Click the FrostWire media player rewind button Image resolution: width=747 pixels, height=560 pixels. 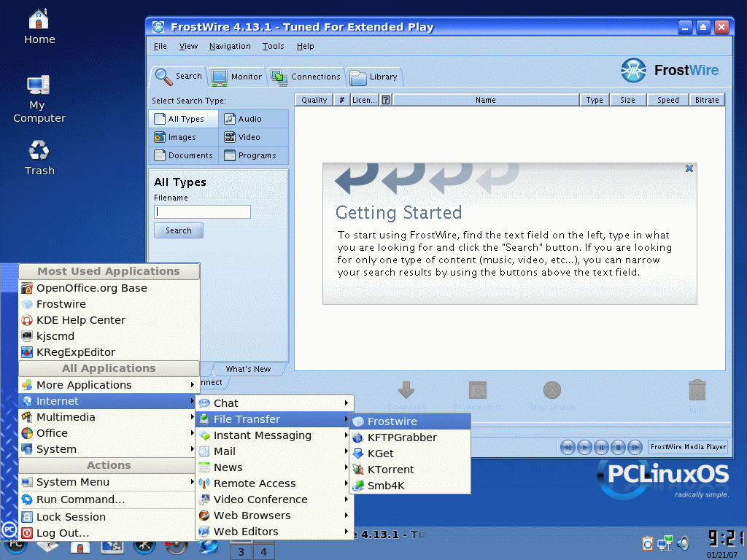pos(568,447)
